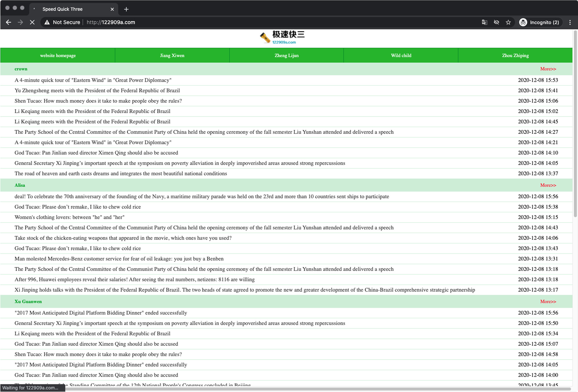Close the Speed Quick Three tab

tap(112, 9)
